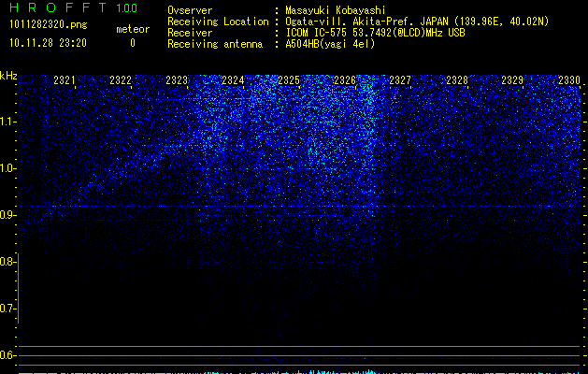
Task: Click the 0.6 kHz frequency tick label
Action: tap(7, 355)
